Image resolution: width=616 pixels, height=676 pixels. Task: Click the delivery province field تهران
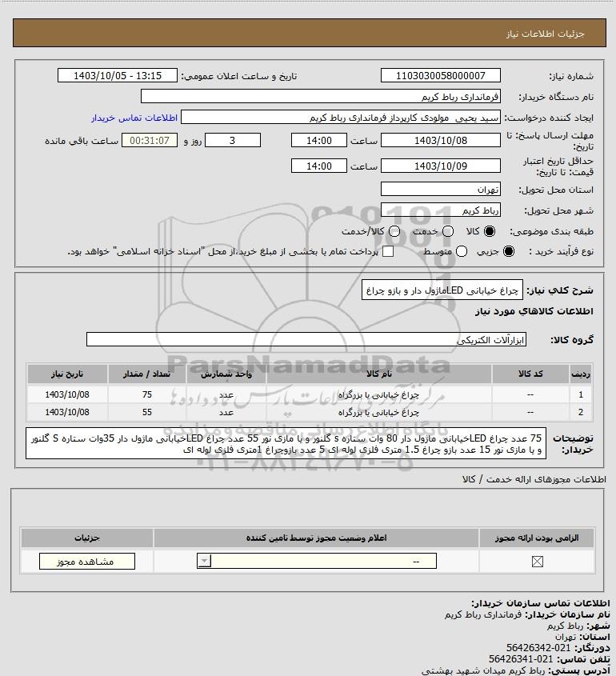pyautogui.click(x=441, y=190)
